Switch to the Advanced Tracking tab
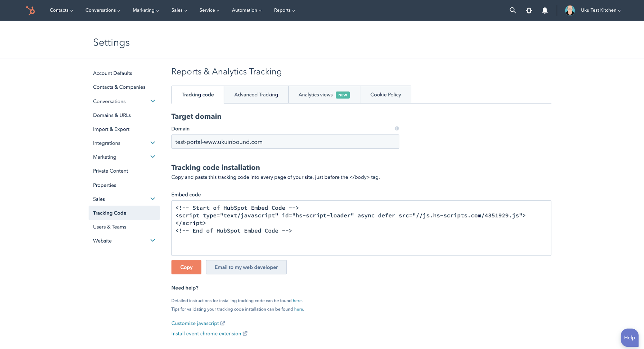644x349 pixels. (x=256, y=94)
